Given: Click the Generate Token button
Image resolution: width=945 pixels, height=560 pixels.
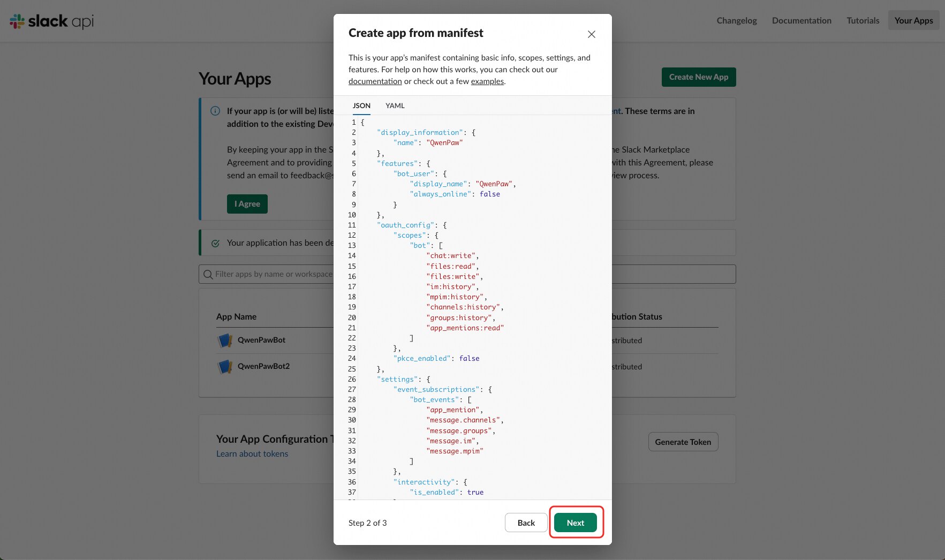Looking at the screenshot, I should (683, 442).
